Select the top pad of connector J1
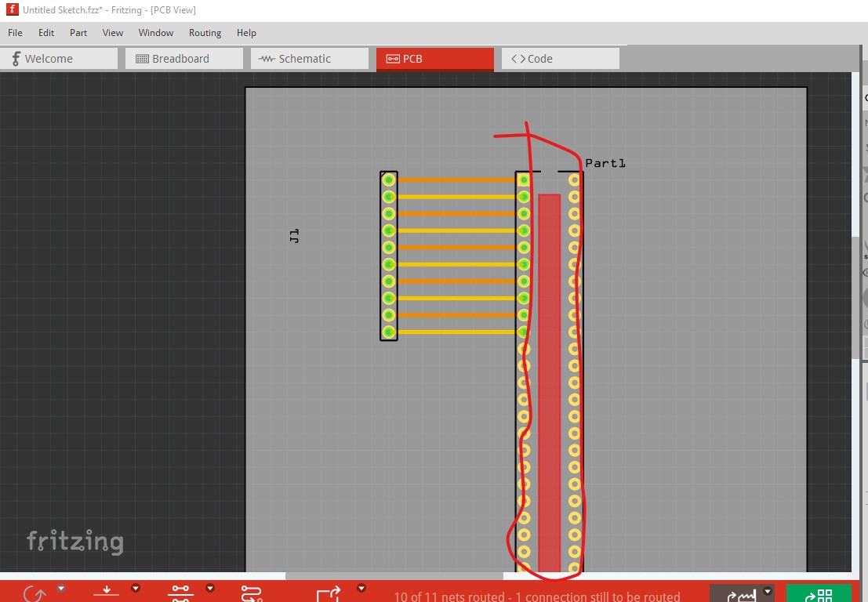The image size is (868, 602). point(388,180)
